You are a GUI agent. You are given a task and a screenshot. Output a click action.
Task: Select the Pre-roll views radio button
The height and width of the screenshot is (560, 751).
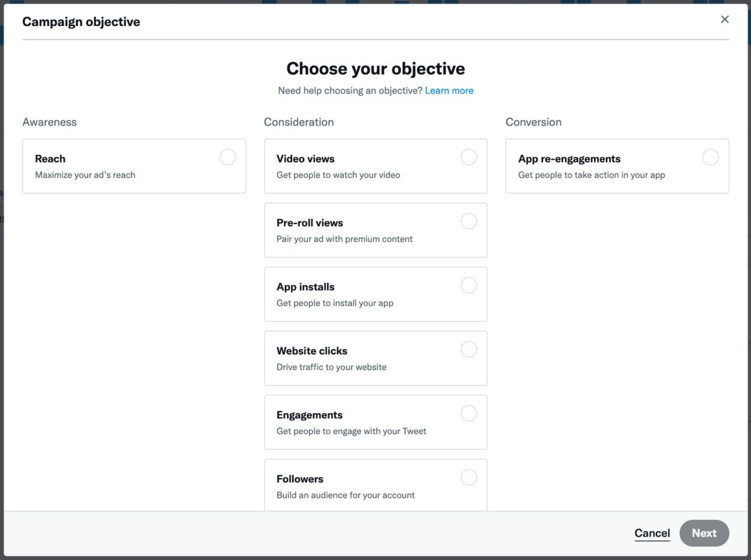469,221
